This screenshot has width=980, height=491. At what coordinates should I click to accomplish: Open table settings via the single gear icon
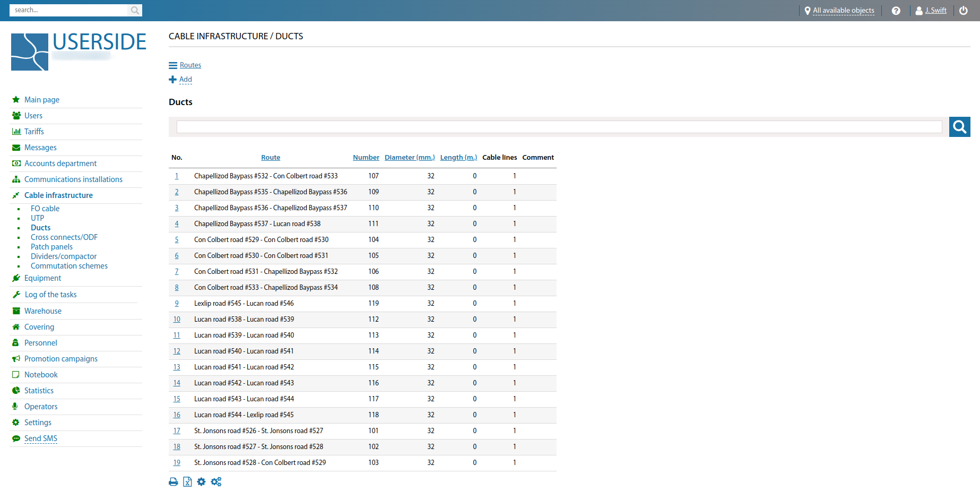click(201, 482)
